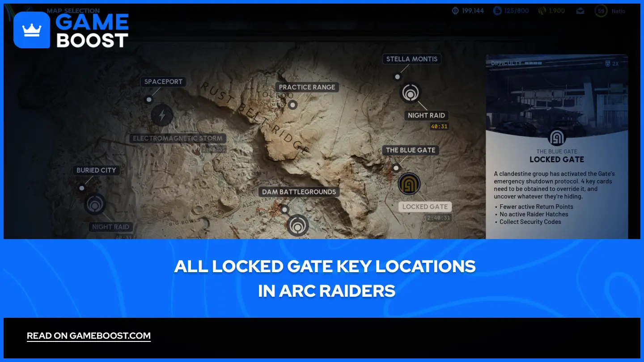644x362 pixels.
Task: Select the Buried City Night Raid icon
Action: pos(95,203)
